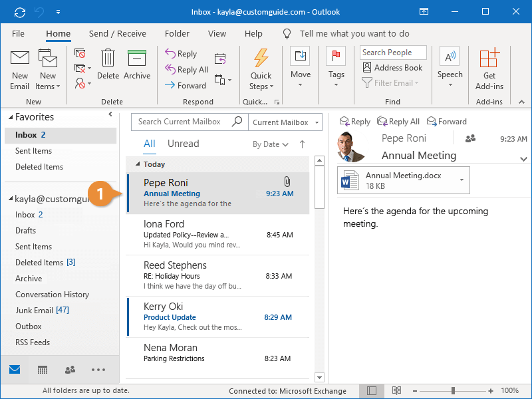532x399 pixels.
Task: Open the File menu
Action: 18,34
